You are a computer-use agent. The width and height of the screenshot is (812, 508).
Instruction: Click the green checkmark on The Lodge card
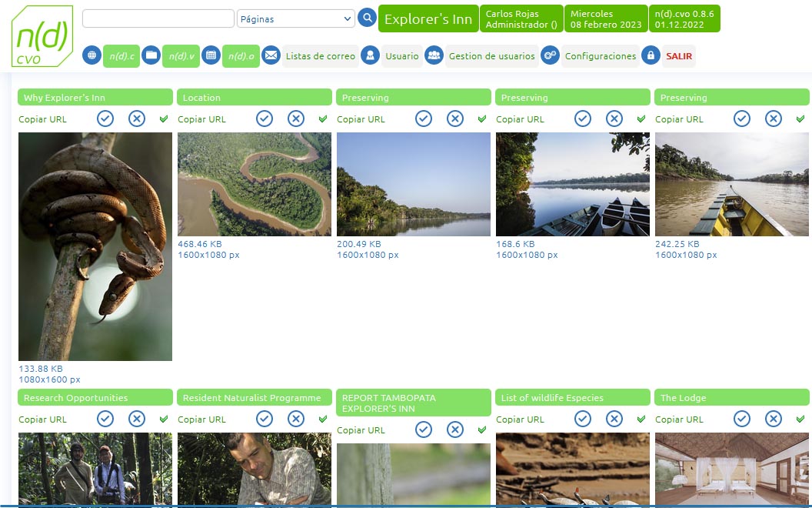tap(800, 419)
